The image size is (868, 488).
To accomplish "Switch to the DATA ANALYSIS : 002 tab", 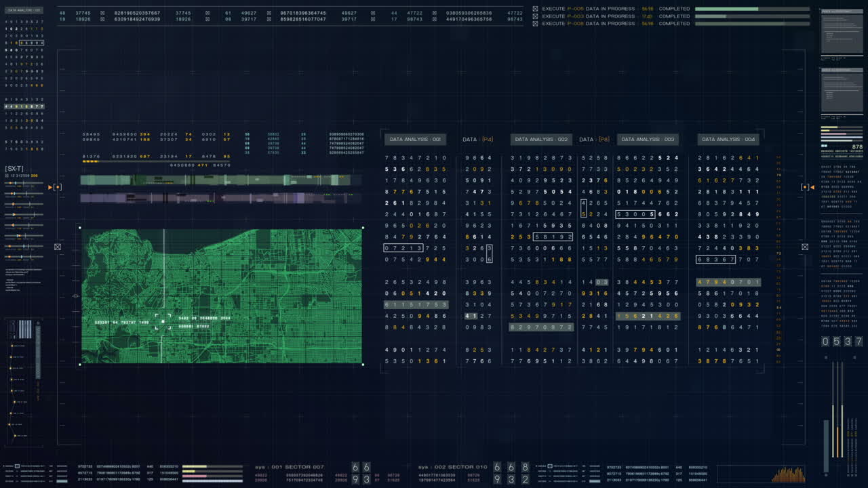I will tap(540, 139).
